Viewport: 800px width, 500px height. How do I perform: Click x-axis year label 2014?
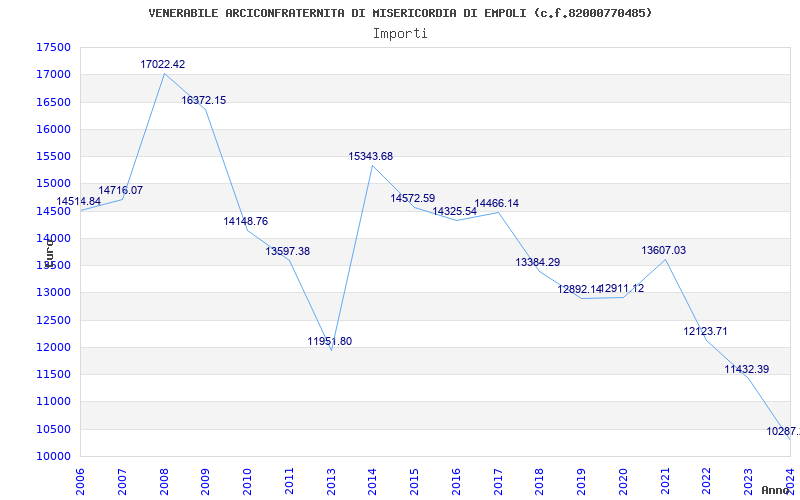click(x=372, y=481)
